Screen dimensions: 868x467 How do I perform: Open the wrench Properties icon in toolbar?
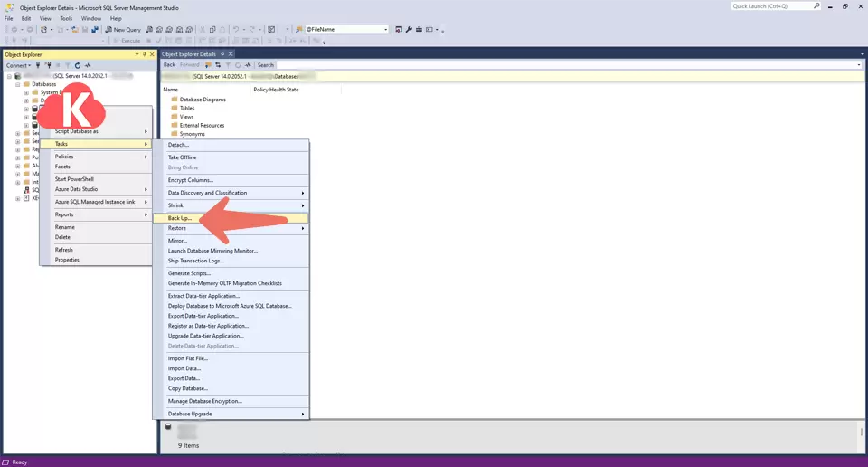click(409, 29)
